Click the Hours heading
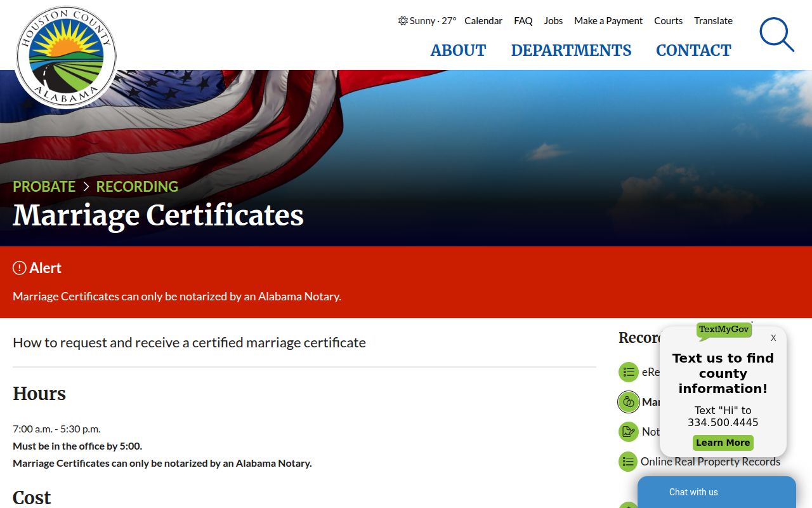 [39, 394]
